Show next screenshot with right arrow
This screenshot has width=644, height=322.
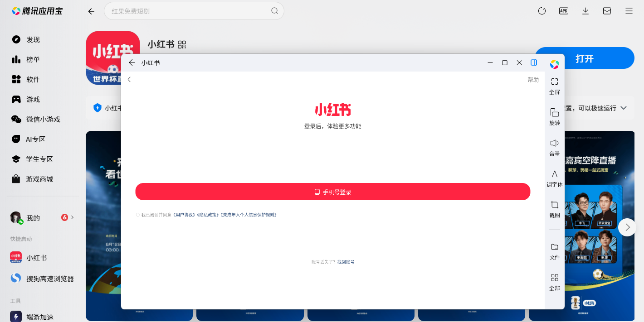pyautogui.click(x=627, y=227)
